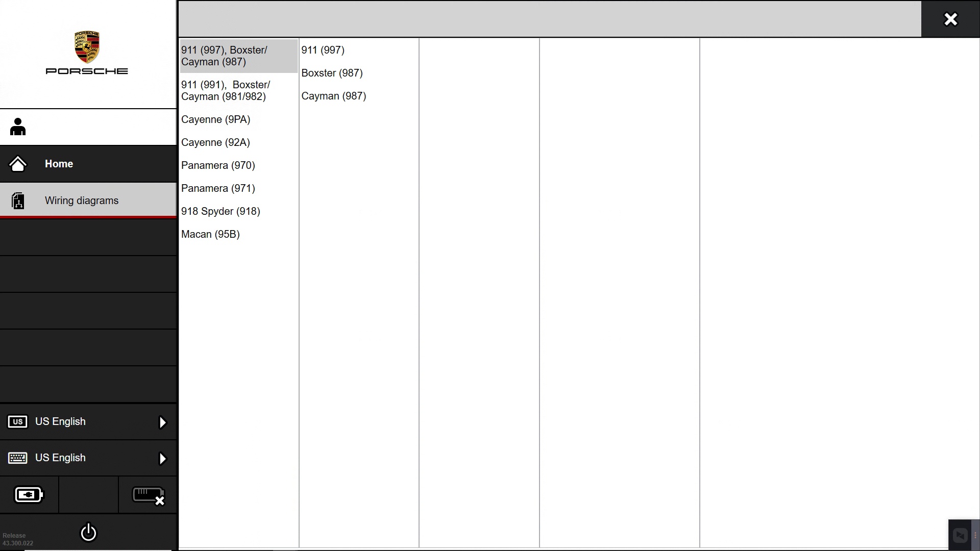Click the keyboard layout icon
This screenshot has height=551, width=980.
coord(18,458)
